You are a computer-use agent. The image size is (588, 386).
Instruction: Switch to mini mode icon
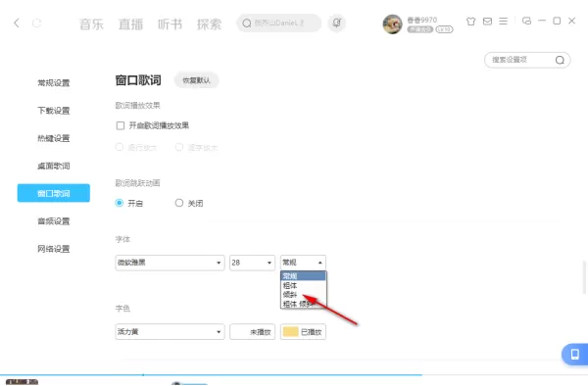coord(526,21)
